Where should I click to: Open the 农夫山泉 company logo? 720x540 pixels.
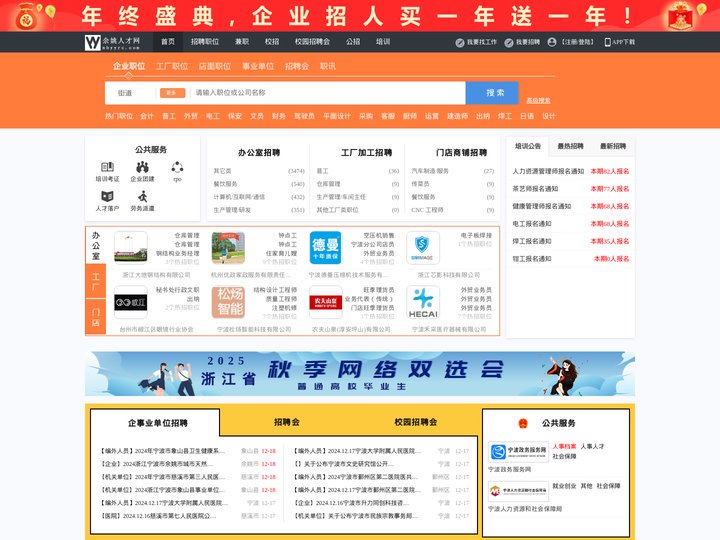pyautogui.click(x=326, y=302)
